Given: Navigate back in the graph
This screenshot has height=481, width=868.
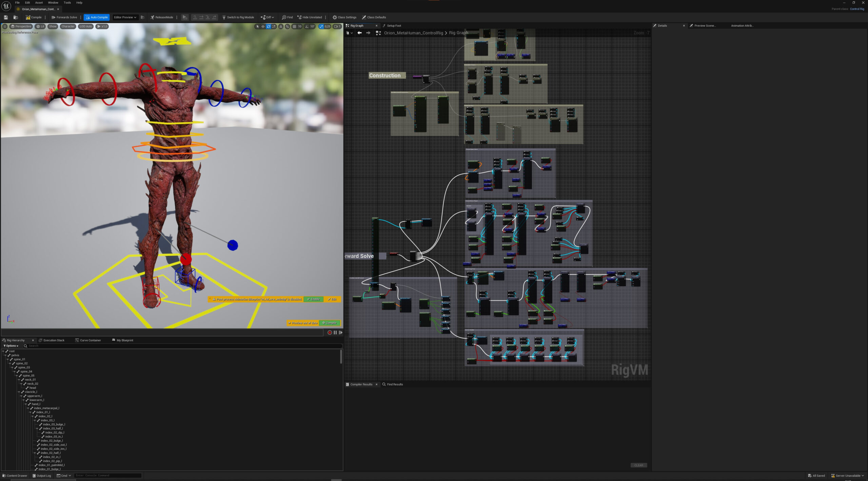Looking at the screenshot, I should (x=359, y=33).
